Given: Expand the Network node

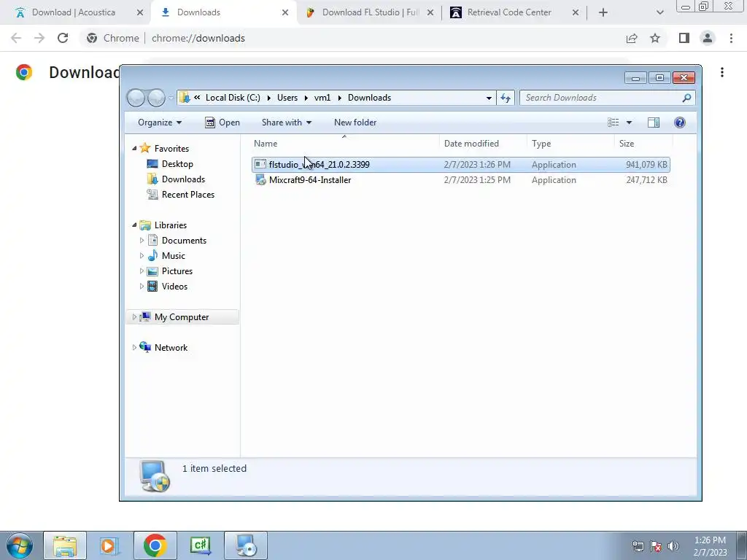Looking at the screenshot, I should click(134, 348).
